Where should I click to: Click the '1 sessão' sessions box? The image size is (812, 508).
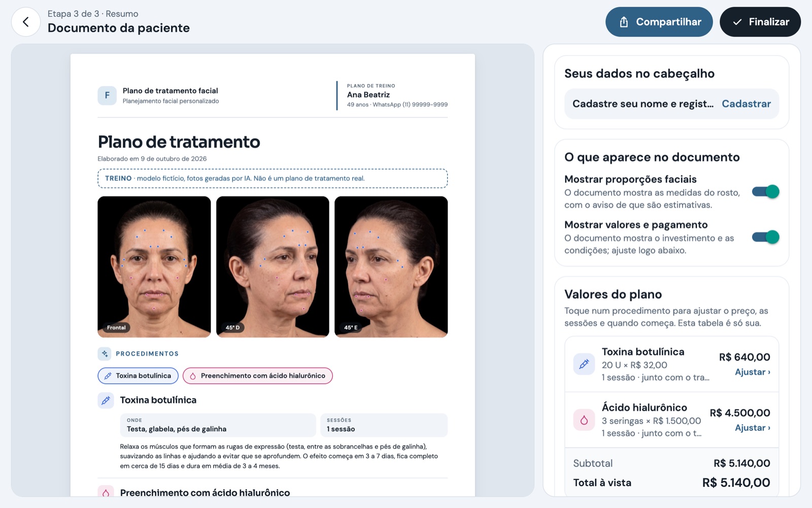pos(384,425)
